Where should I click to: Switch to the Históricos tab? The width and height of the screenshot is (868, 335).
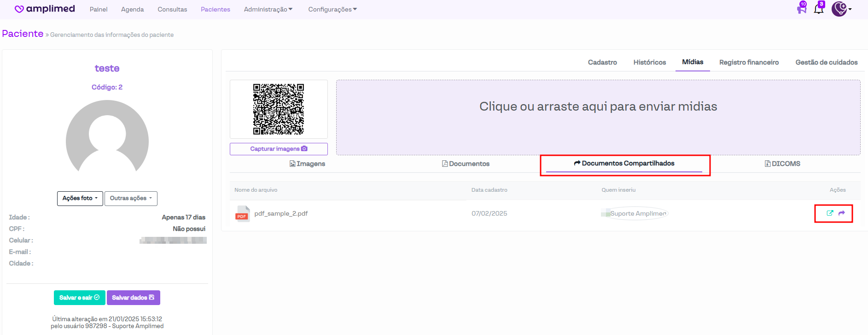click(x=649, y=62)
